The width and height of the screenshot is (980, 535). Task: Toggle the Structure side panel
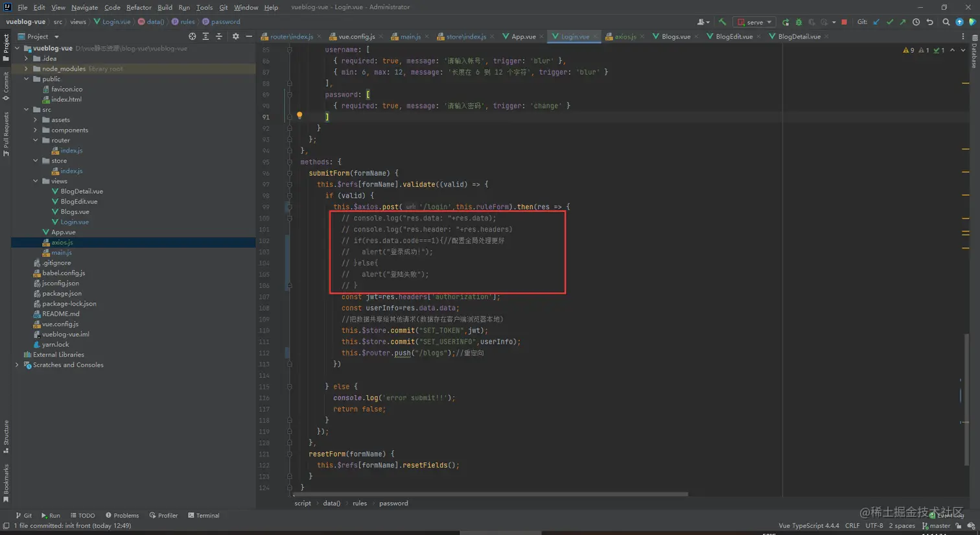tap(6, 435)
